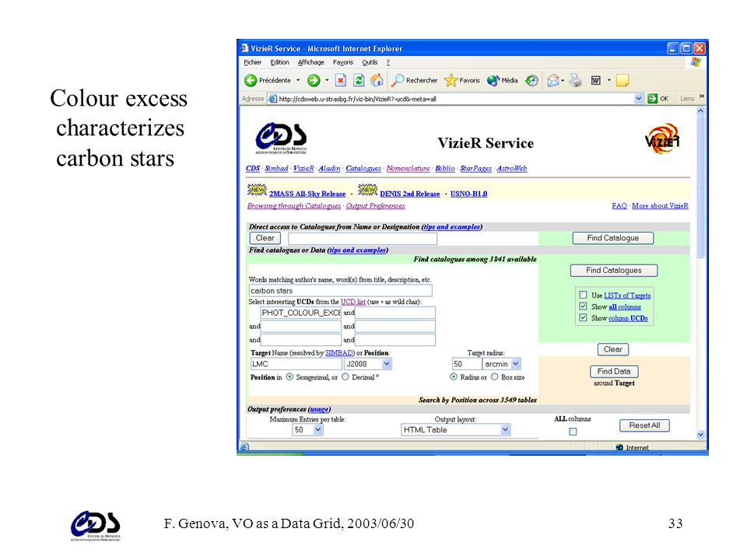Click the Find Data button
747x560 pixels.
(614, 372)
